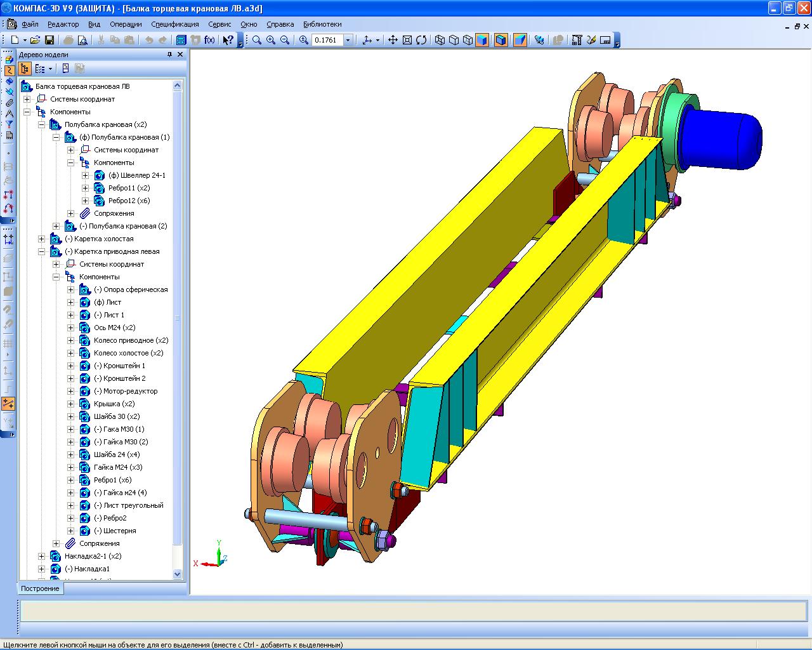Select the Pan view (move) tool
812x650 pixels.
(393, 40)
